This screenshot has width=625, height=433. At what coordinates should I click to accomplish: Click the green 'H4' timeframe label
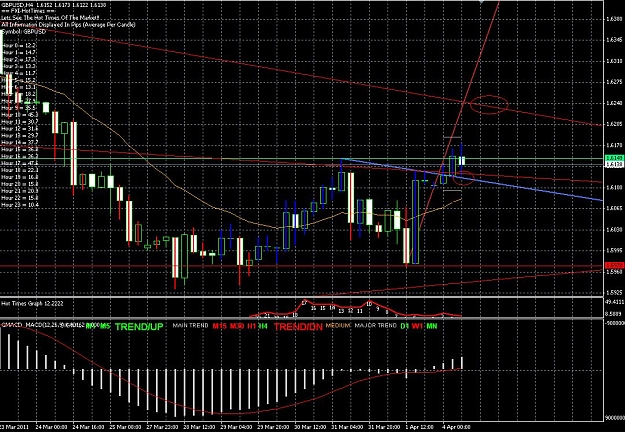[x=263, y=326]
